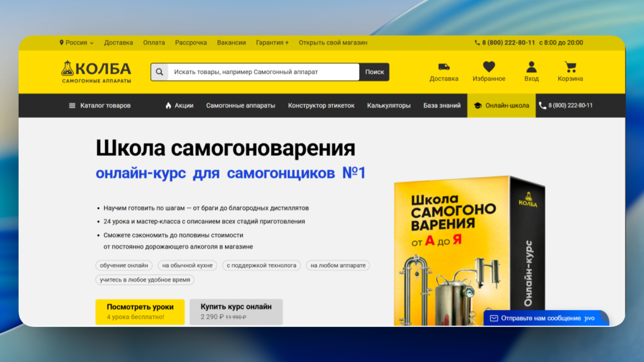This screenshot has height=362, width=644.
Task: Open Конструктор этикеток menu item
Action: [x=321, y=106]
